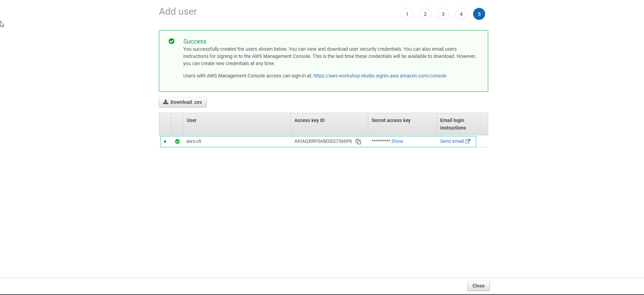Select the aws-cli user name

coord(194,141)
